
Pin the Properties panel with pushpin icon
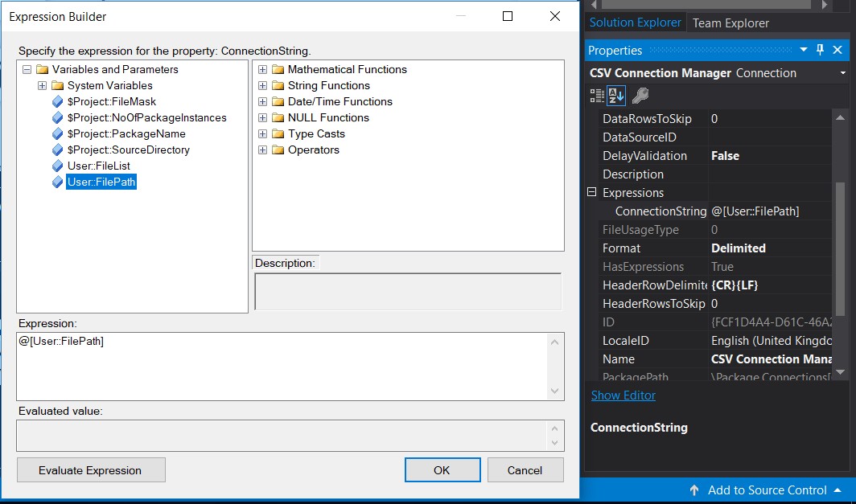[821, 50]
